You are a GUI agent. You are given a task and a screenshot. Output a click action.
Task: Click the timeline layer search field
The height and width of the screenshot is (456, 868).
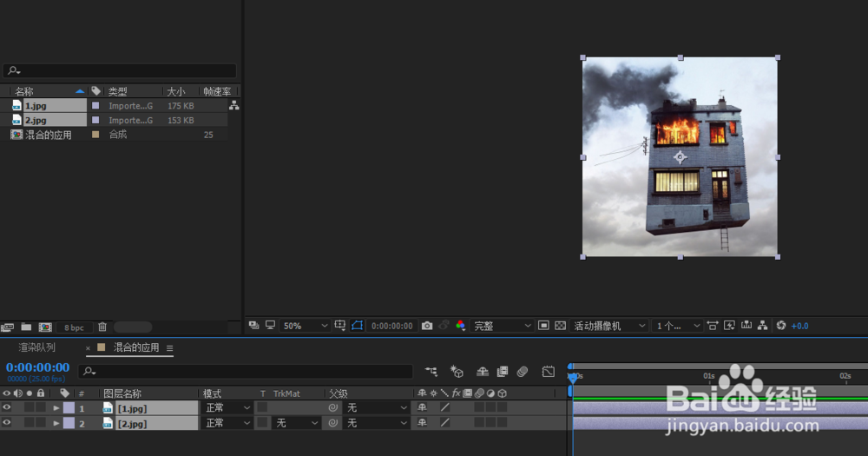(246, 371)
